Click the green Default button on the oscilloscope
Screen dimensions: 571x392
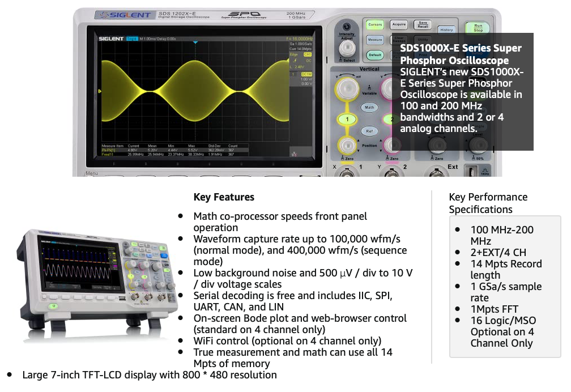[375, 55]
